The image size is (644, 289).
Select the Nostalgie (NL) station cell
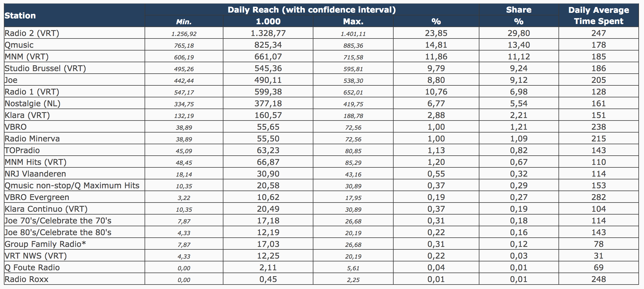click(33, 103)
